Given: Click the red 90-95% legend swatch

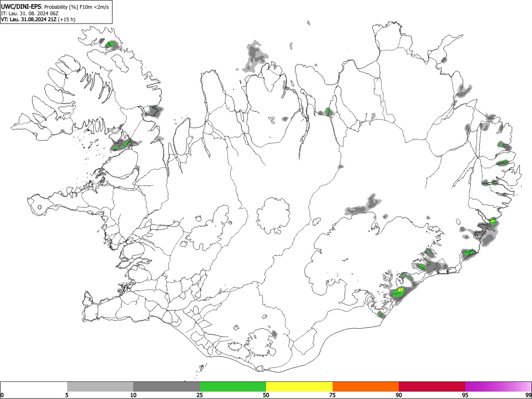Looking at the screenshot, I should [432, 387].
